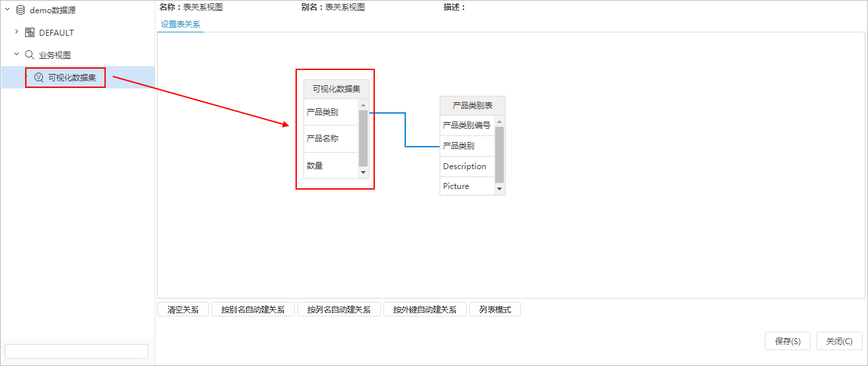Click the demo数据源 database icon
The image size is (868, 366).
(x=20, y=10)
